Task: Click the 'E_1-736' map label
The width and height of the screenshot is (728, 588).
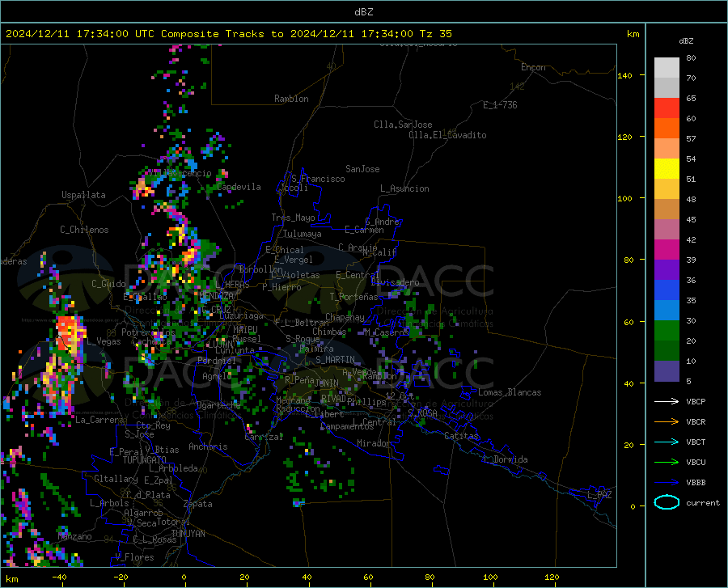Action: click(x=500, y=105)
